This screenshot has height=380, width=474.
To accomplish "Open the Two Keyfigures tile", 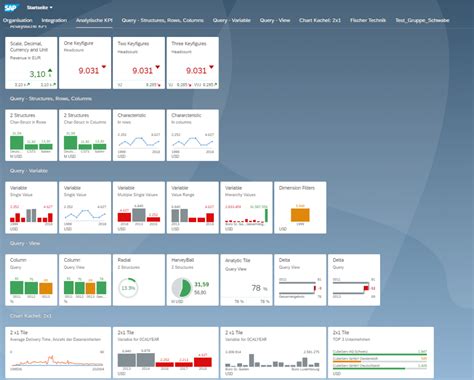I will coord(139,63).
